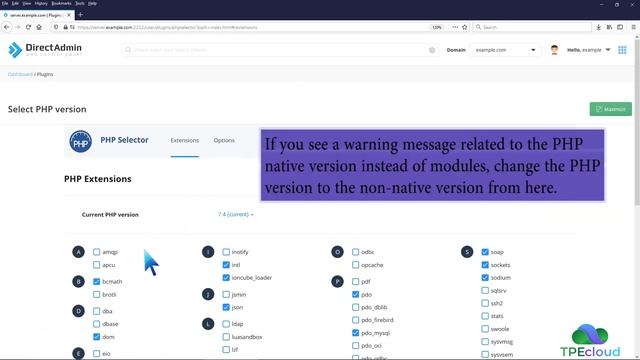Switch to the Options tab
640x360 pixels.
click(224, 140)
